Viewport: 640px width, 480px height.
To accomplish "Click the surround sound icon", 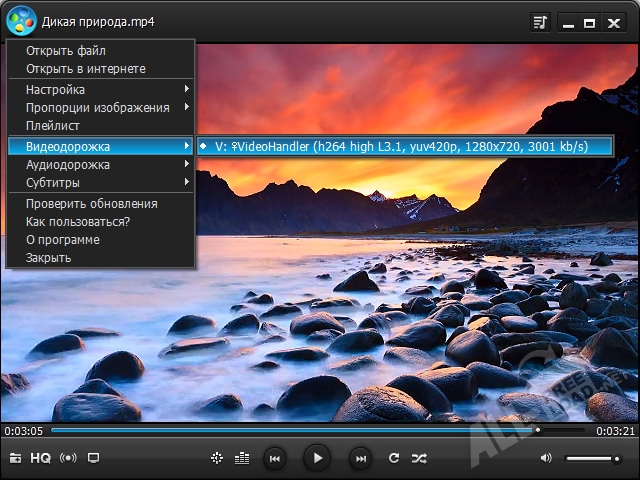I will pos(68,458).
